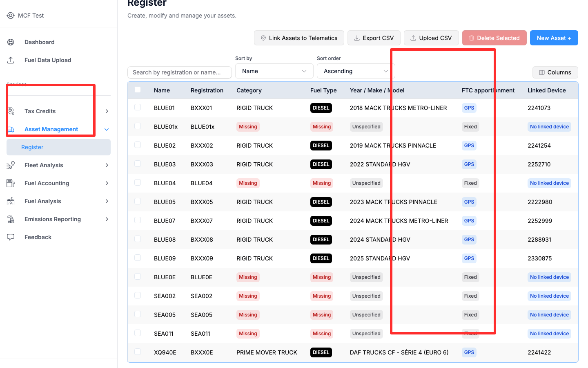Click the Feedback speech-bubble icon
Screen dimensions: 588x368
click(x=11, y=237)
